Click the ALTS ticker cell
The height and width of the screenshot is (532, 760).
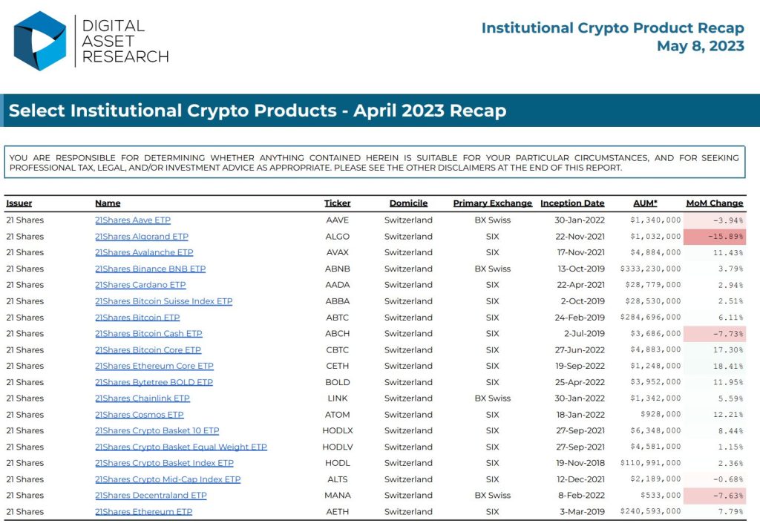(338, 479)
